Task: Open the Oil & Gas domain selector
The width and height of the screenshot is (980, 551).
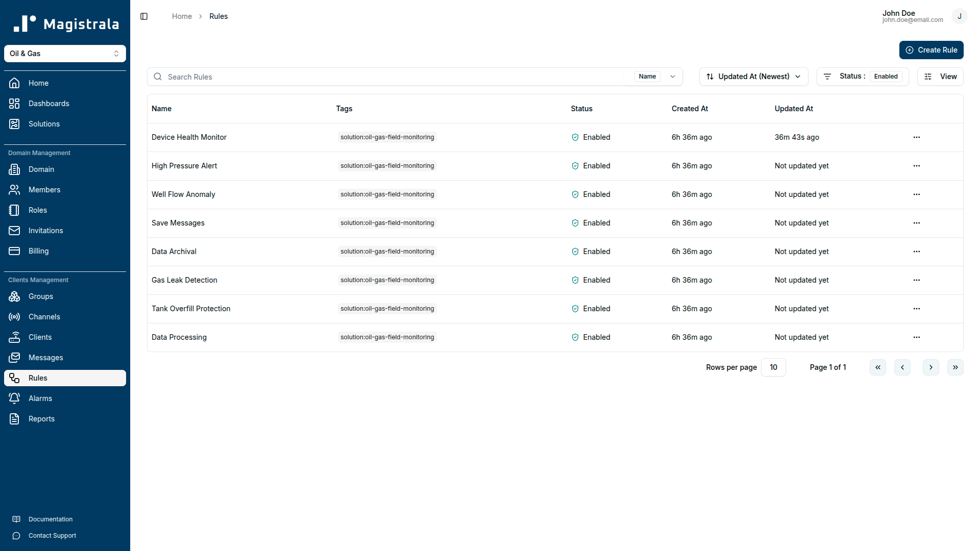Action: (65, 54)
